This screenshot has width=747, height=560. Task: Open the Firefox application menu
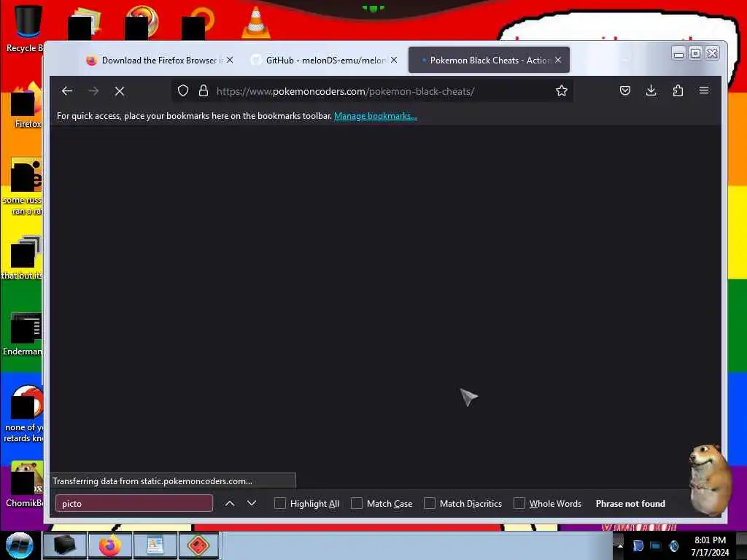point(704,90)
